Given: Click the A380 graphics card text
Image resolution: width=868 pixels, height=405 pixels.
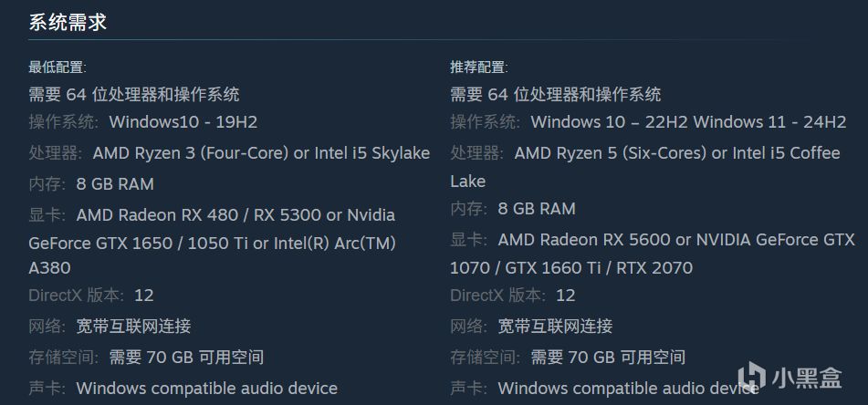Looking at the screenshot, I should pyautogui.click(x=49, y=268).
